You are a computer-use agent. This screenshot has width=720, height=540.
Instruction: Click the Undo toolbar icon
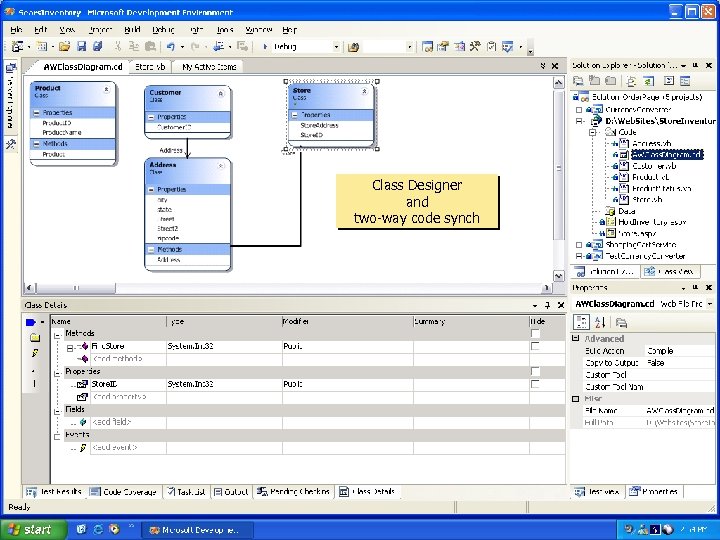click(171, 46)
